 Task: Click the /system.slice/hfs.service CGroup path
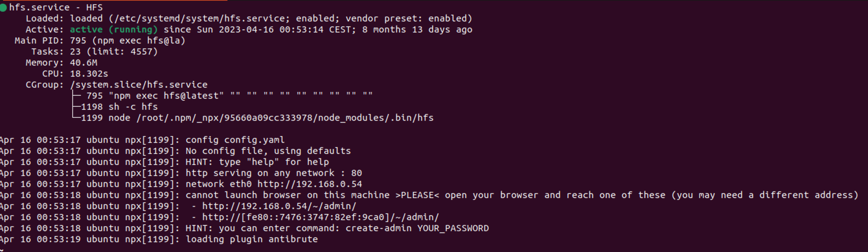(139, 85)
